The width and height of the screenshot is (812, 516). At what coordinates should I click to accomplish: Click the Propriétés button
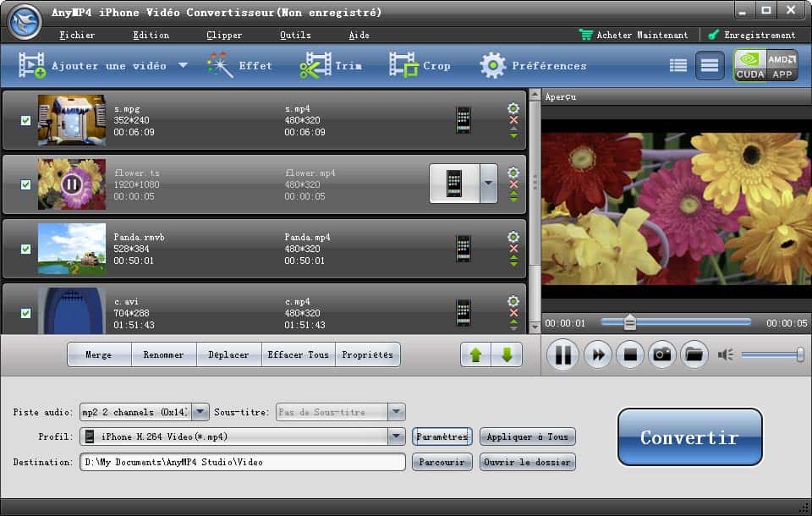[x=368, y=355]
